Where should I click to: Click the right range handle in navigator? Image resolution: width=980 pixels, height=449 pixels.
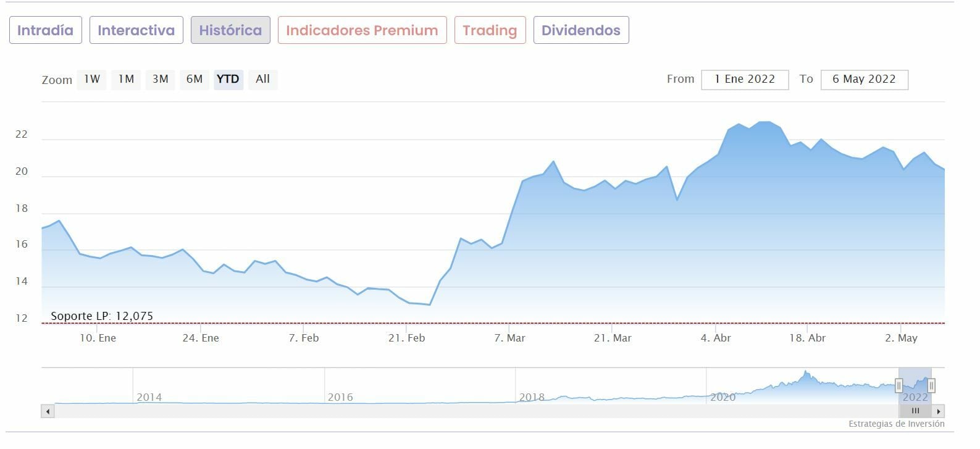[931, 386]
